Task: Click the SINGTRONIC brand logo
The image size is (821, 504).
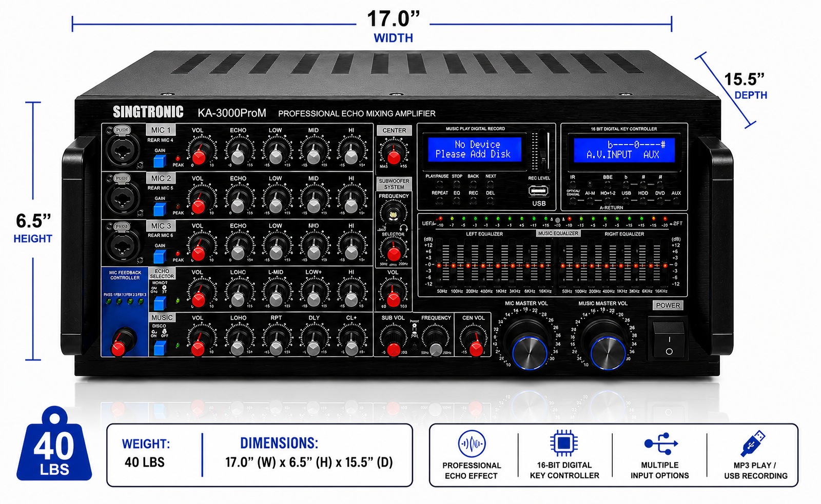Action: point(148,112)
